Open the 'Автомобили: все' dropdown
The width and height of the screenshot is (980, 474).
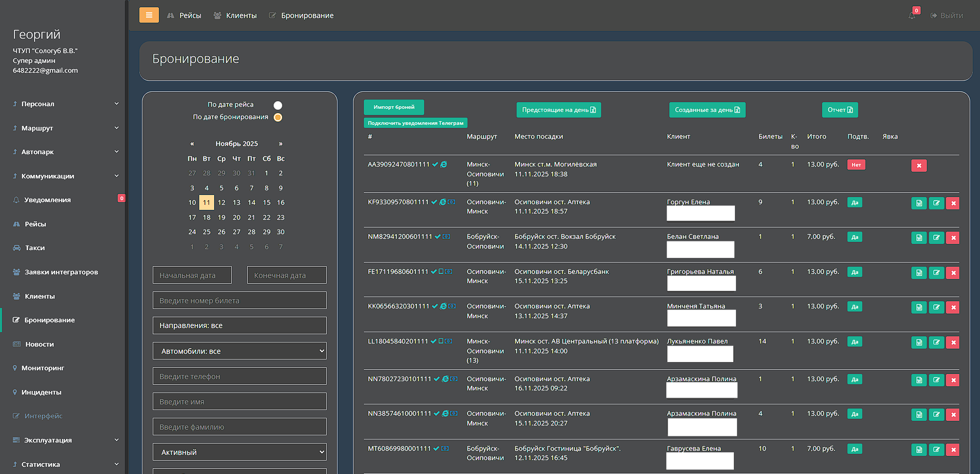239,351
